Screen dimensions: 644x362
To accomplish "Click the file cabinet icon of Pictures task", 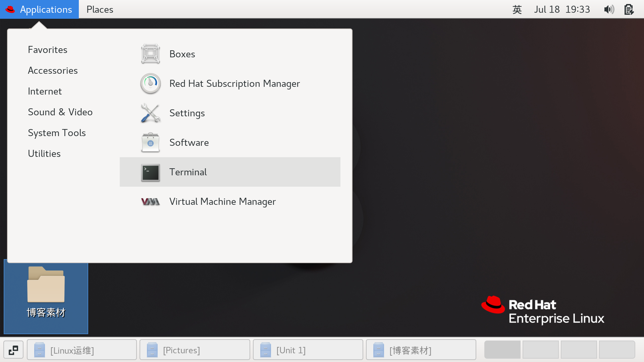I will click(152, 350).
